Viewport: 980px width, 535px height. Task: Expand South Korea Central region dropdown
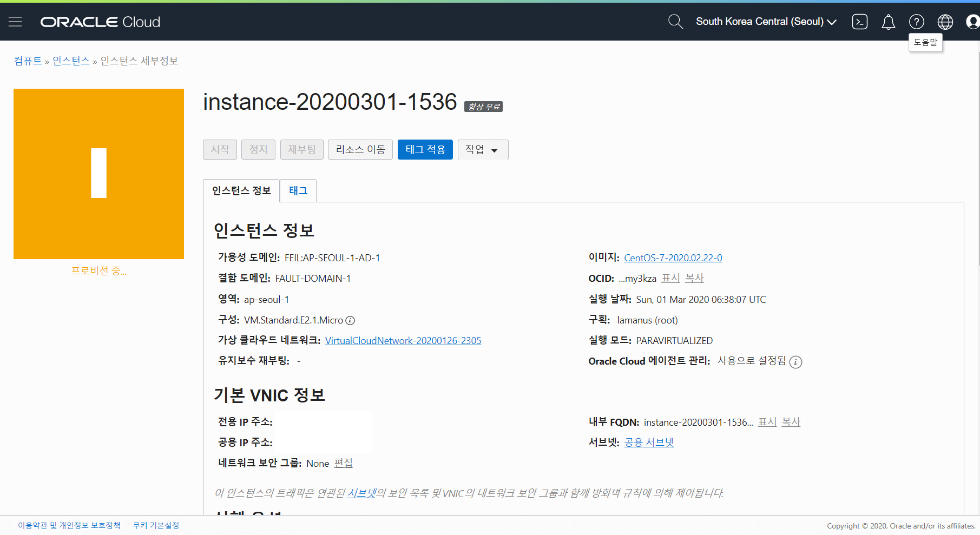[x=766, y=22]
